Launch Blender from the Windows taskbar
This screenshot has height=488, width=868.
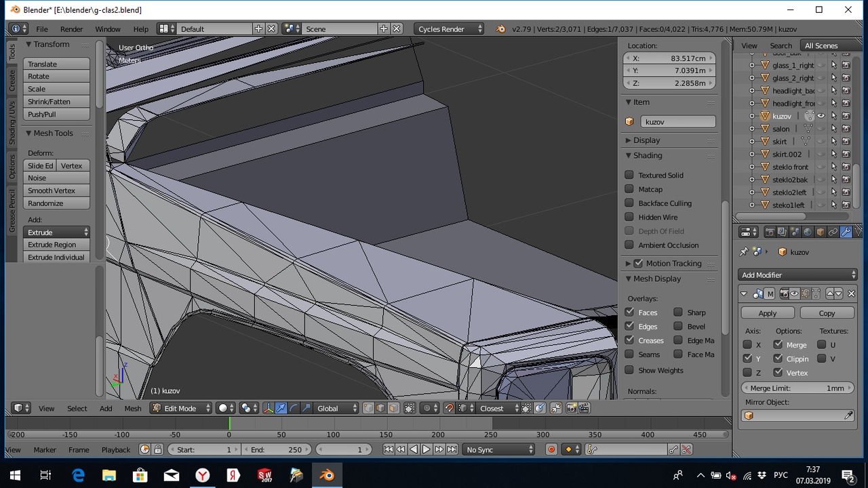coord(327,475)
